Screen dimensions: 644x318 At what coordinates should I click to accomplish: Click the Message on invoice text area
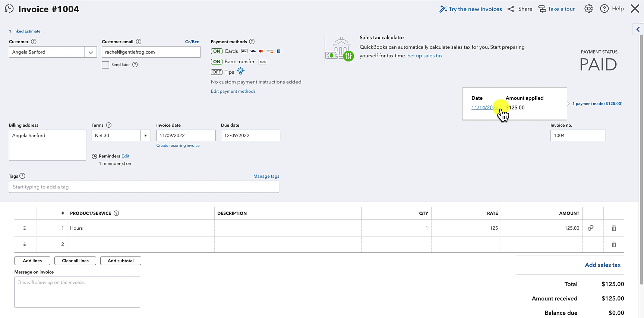pyautogui.click(x=77, y=292)
